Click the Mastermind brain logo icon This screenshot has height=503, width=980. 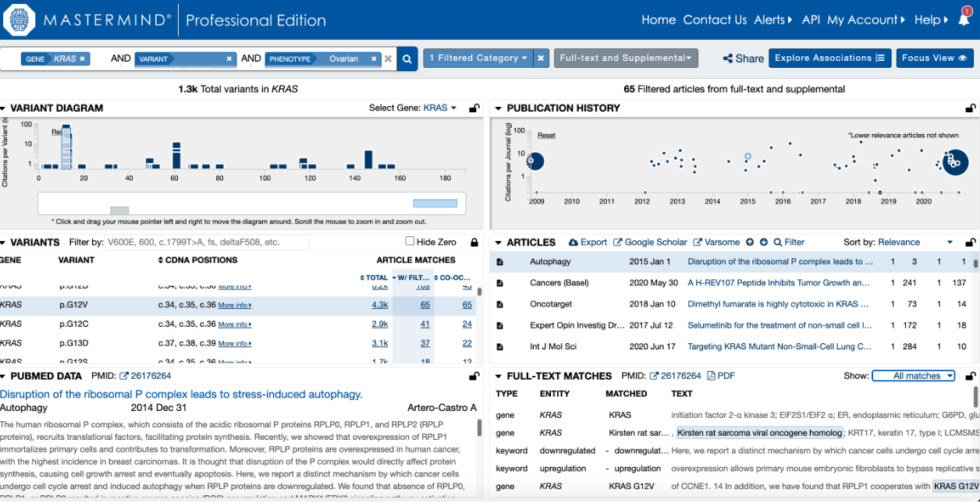point(20,19)
